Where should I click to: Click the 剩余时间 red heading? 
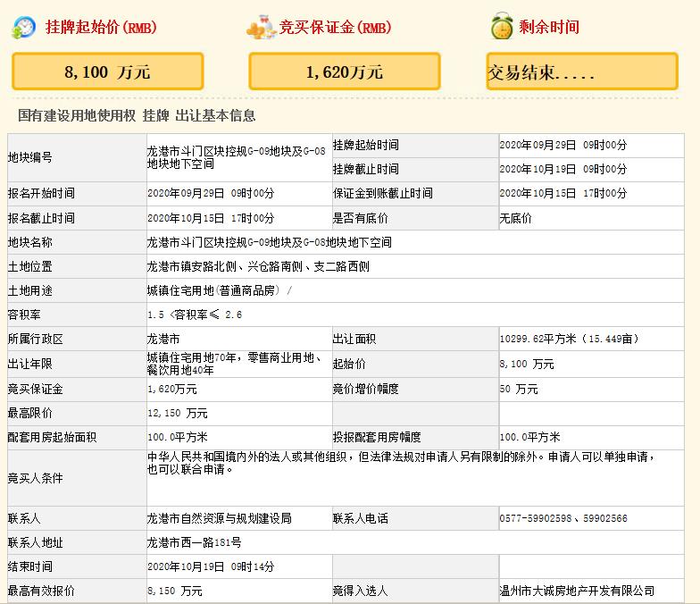coord(549,28)
